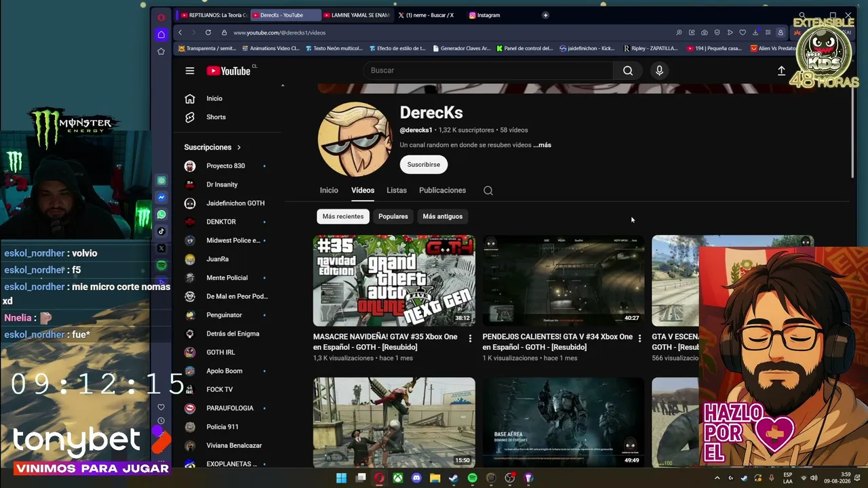Open File Explorer from the taskbar
Image resolution: width=868 pixels, height=488 pixels.
tap(435, 478)
